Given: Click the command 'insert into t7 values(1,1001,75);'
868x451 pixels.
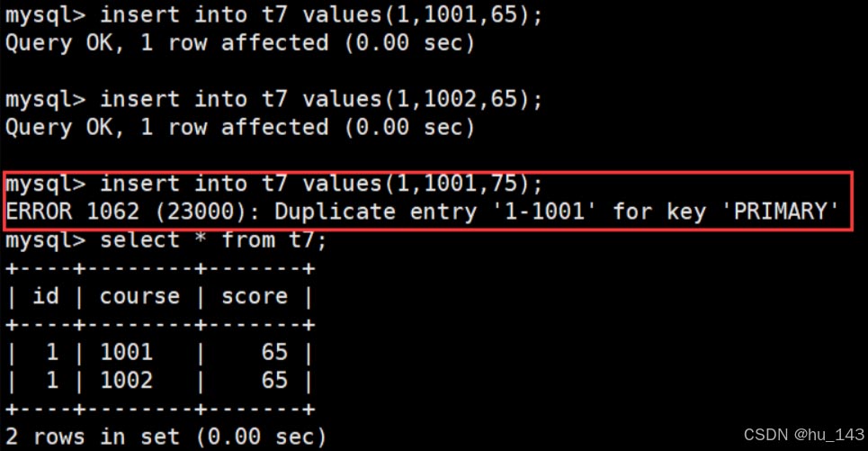Looking at the screenshot, I should [x=321, y=184].
